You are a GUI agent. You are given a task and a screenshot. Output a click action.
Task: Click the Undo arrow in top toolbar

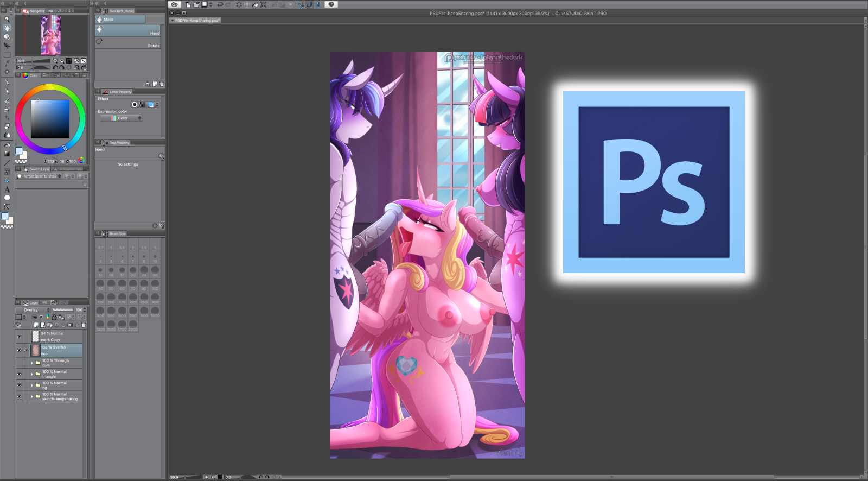tap(220, 4)
